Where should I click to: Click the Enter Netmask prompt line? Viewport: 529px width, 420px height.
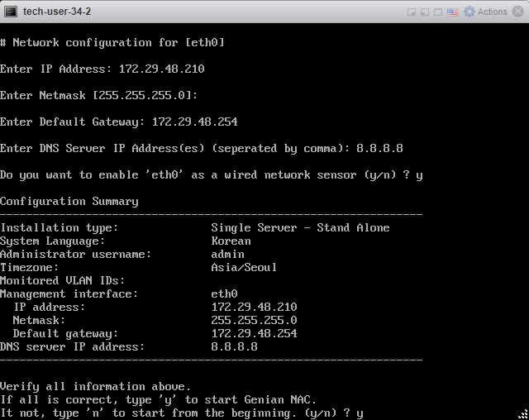coord(98,95)
